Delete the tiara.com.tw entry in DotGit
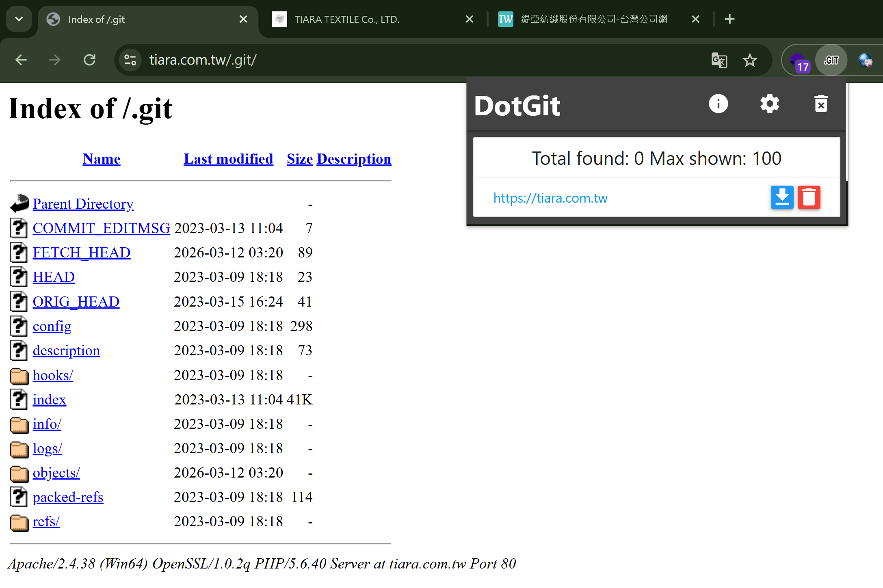This screenshot has width=883, height=588. click(x=809, y=197)
